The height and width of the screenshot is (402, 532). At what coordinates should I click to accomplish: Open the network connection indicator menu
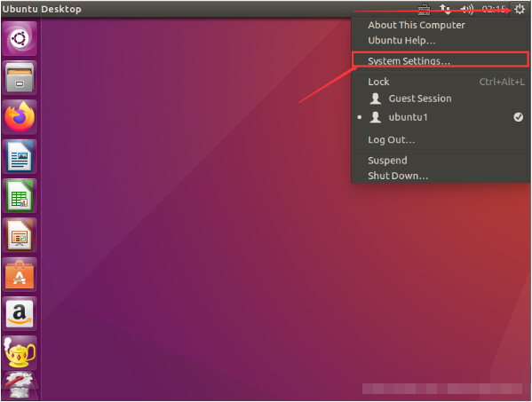point(445,9)
